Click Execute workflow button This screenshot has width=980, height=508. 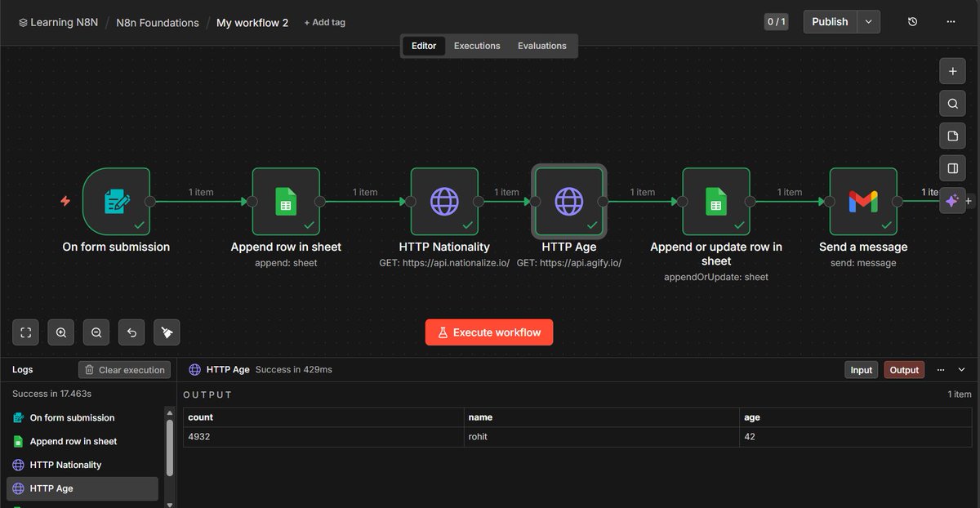489,332
